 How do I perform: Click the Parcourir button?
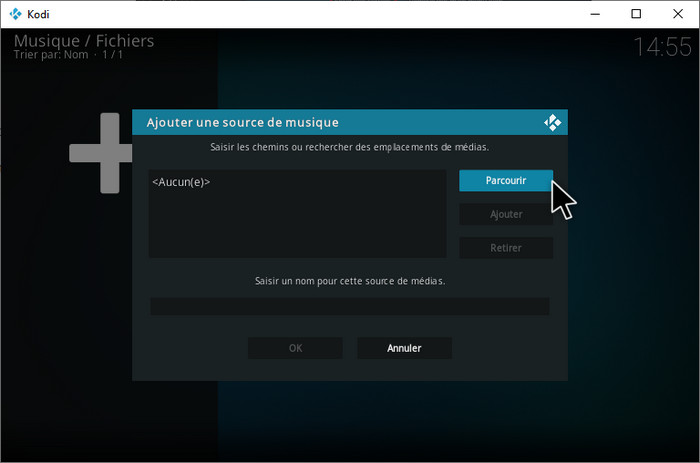point(506,180)
